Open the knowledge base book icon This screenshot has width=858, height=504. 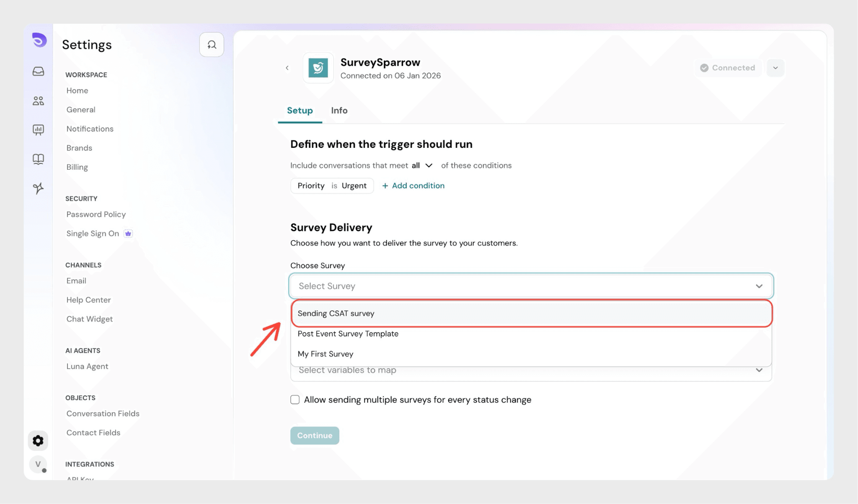tap(38, 159)
